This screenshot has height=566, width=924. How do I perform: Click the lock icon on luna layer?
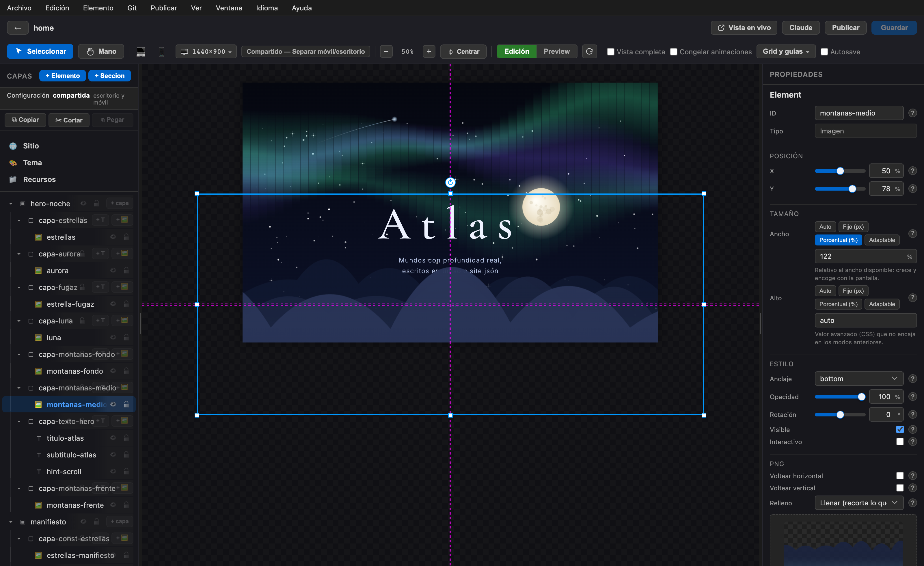point(126,338)
